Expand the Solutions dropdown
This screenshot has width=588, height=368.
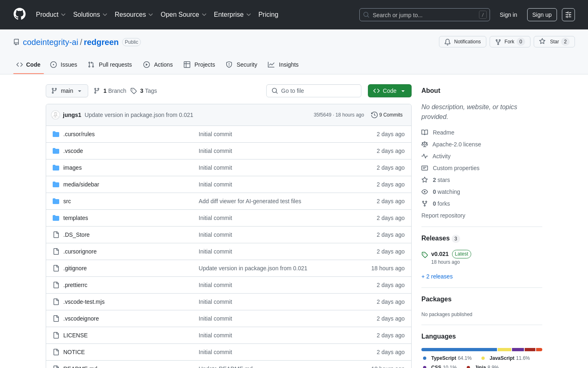click(x=90, y=15)
